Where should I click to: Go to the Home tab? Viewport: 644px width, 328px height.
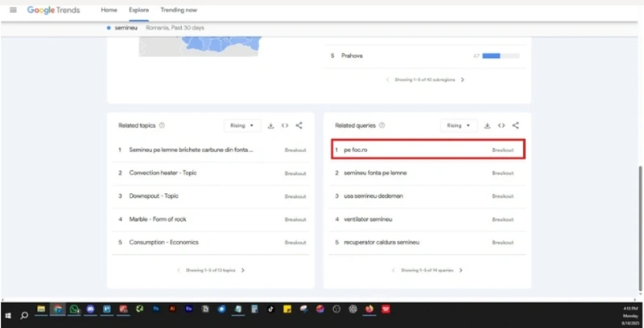click(109, 10)
